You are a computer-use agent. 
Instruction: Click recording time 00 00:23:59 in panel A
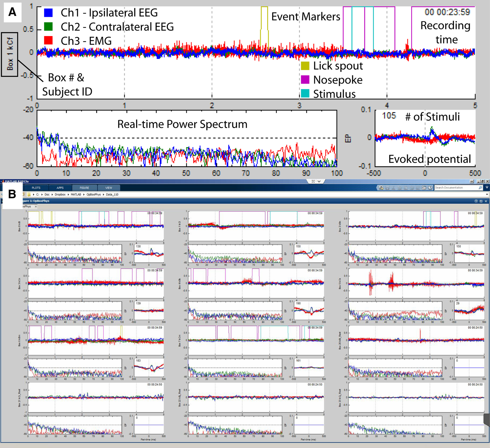pos(447,12)
